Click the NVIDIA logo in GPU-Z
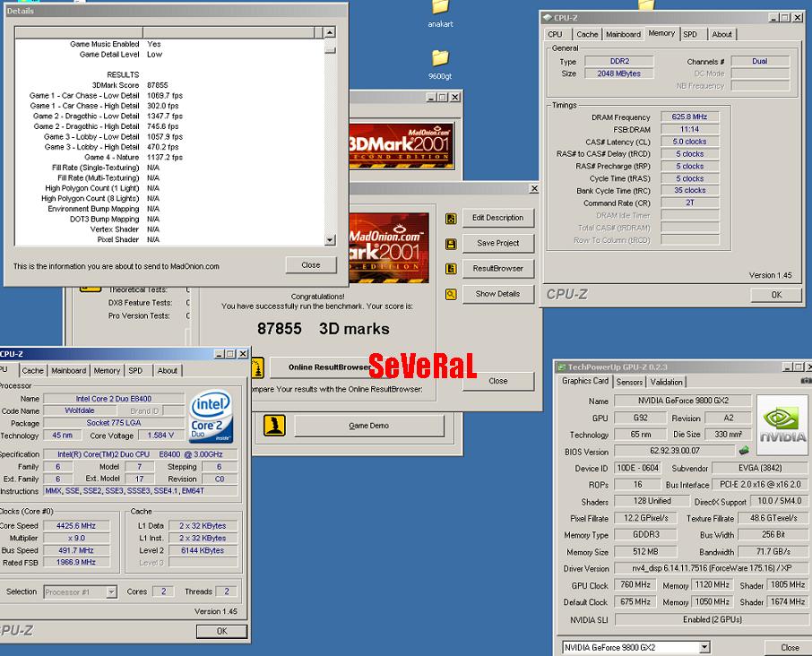812x656 pixels. point(782,425)
